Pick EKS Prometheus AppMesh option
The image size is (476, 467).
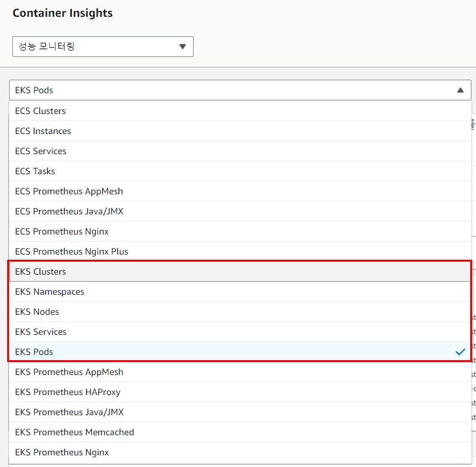[x=240, y=372]
